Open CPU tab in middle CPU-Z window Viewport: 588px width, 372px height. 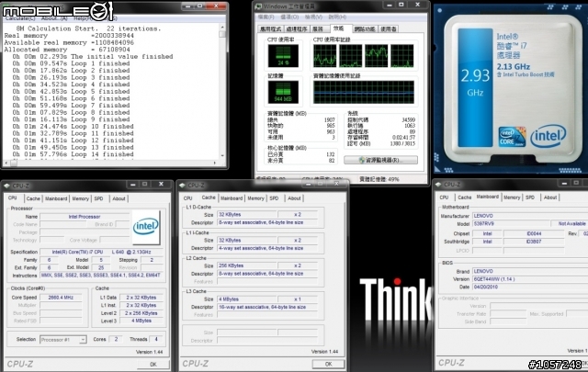187,198
